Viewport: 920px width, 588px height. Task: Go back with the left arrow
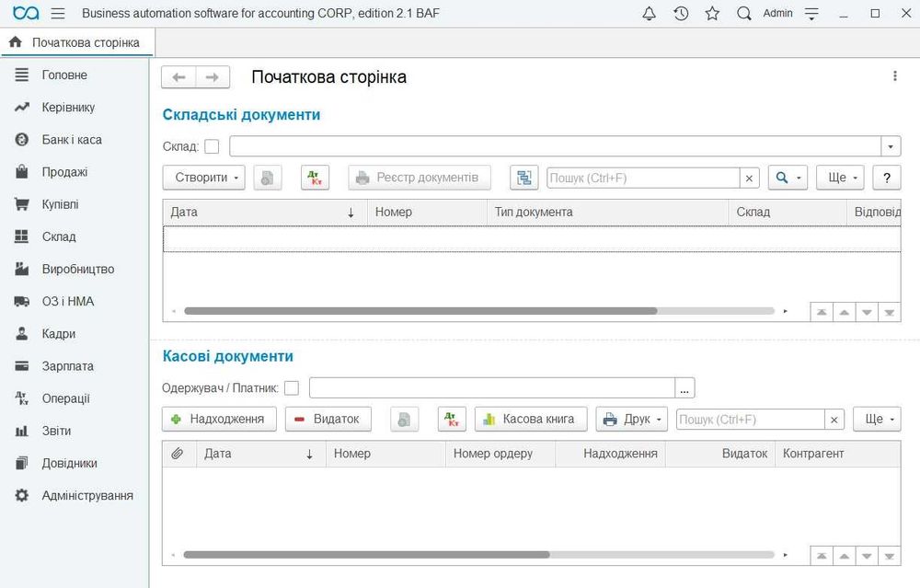tap(179, 77)
